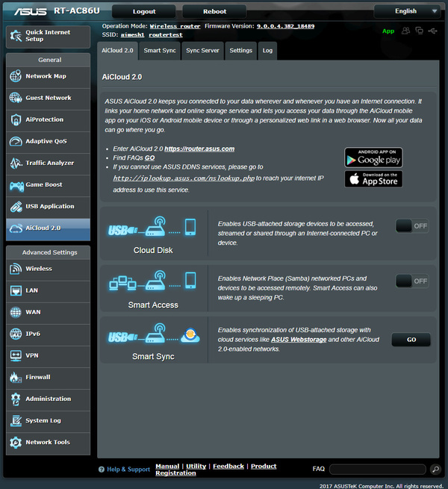Open the Sync Server tab
448x489 pixels.
[202, 51]
